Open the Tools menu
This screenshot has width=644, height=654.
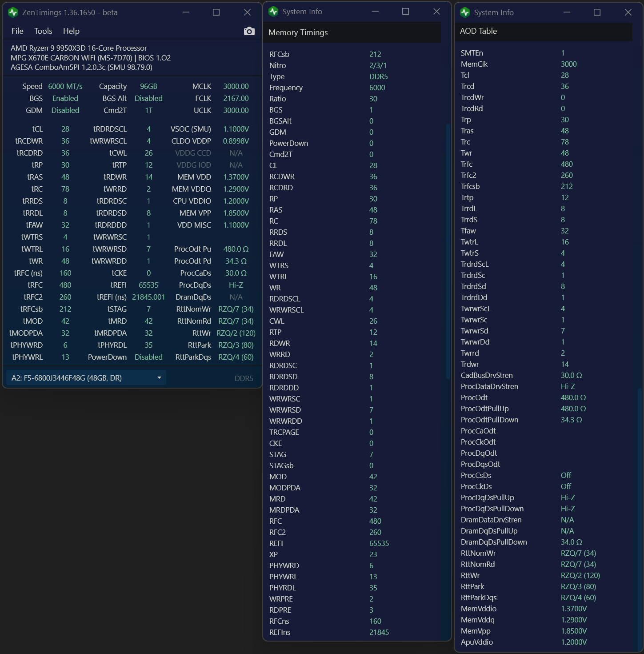43,31
